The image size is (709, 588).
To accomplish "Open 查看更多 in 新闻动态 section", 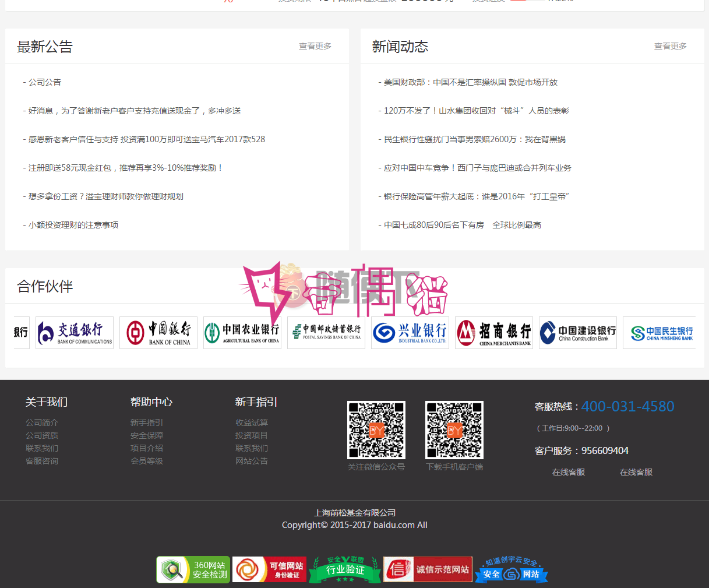I will click(671, 46).
